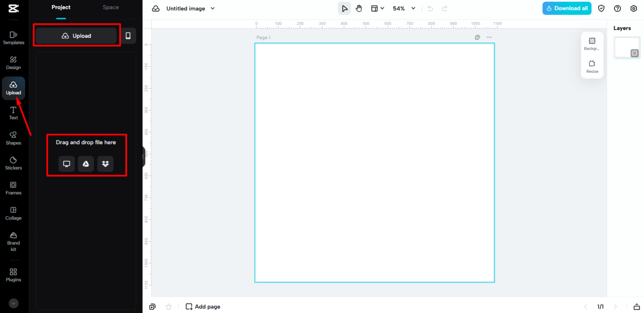Select the Hand pan tool

[x=359, y=8]
